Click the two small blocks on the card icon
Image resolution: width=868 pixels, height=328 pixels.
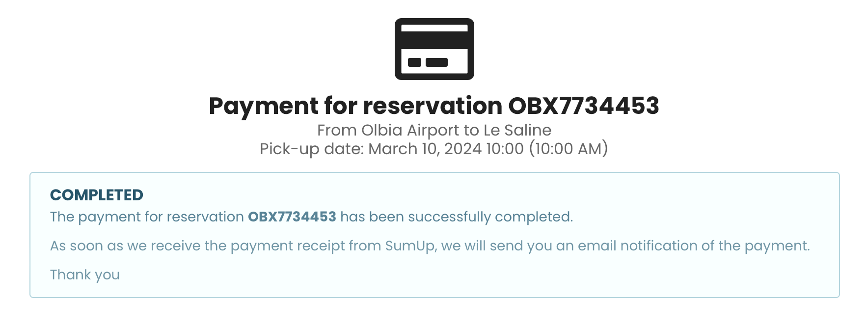[x=428, y=62]
